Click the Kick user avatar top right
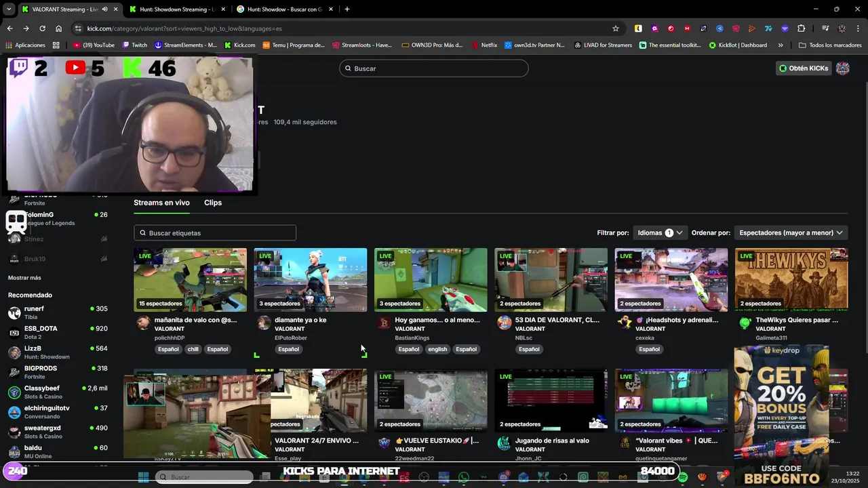This screenshot has width=868, height=488. 843,68
